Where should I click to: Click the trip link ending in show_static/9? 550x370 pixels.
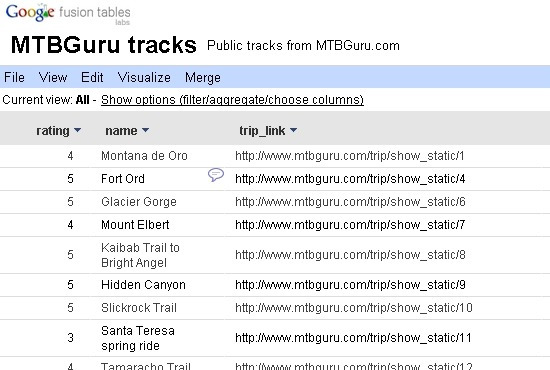pyautogui.click(x=350, y=285)
